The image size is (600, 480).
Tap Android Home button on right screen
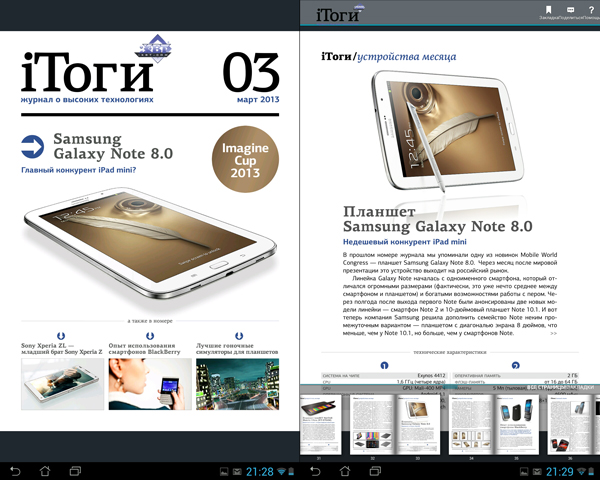pyautogui.click(x=345, y=471)
